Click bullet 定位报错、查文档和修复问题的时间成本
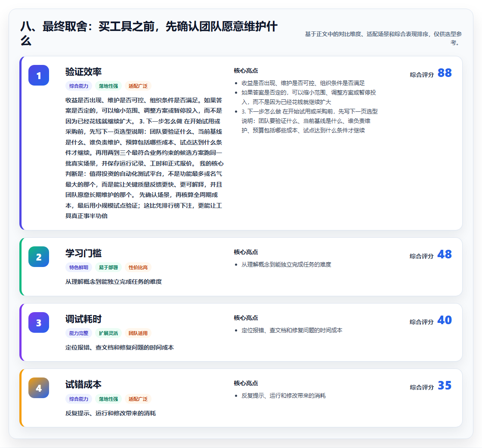 pyautogui.click(x=292, y=330)
